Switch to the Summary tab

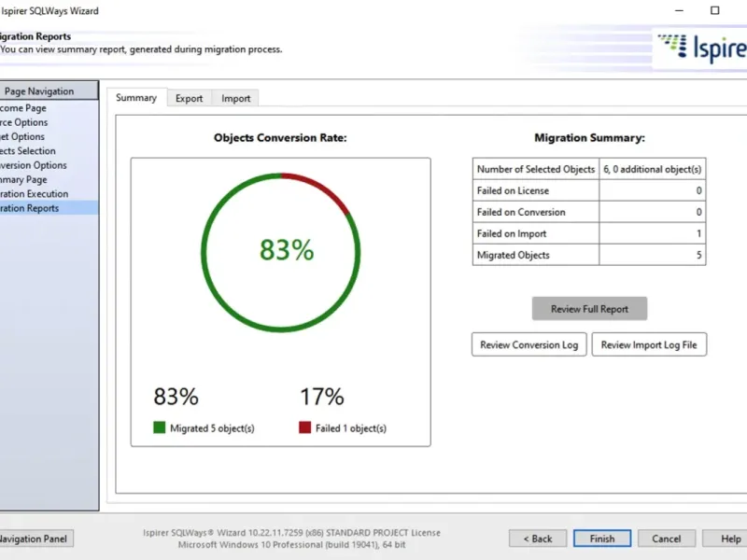click(136, 98)
